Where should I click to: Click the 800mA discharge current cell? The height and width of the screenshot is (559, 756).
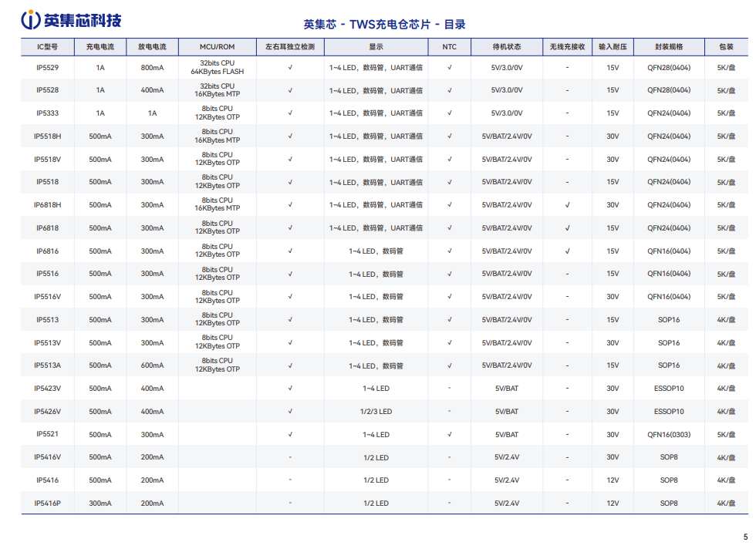click(x=153, y=68)
